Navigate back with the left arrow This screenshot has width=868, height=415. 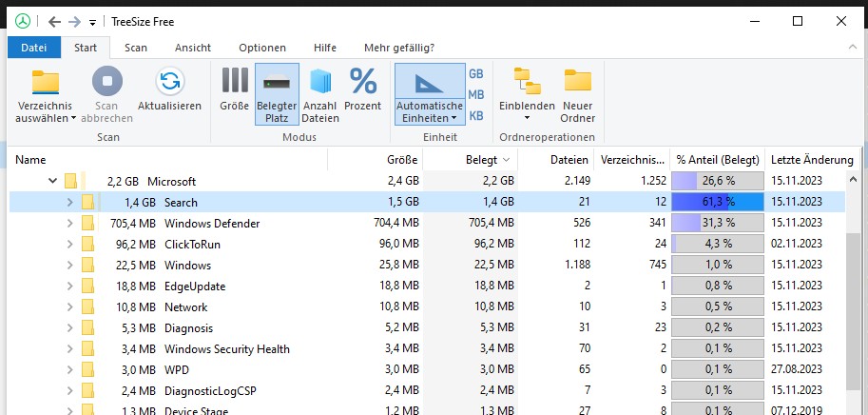click(x=54, y=22)
